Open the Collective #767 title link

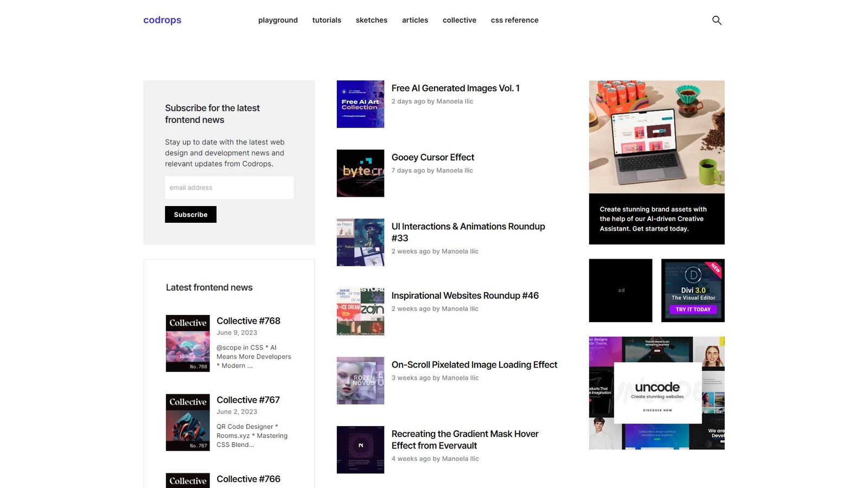point(248,400)
